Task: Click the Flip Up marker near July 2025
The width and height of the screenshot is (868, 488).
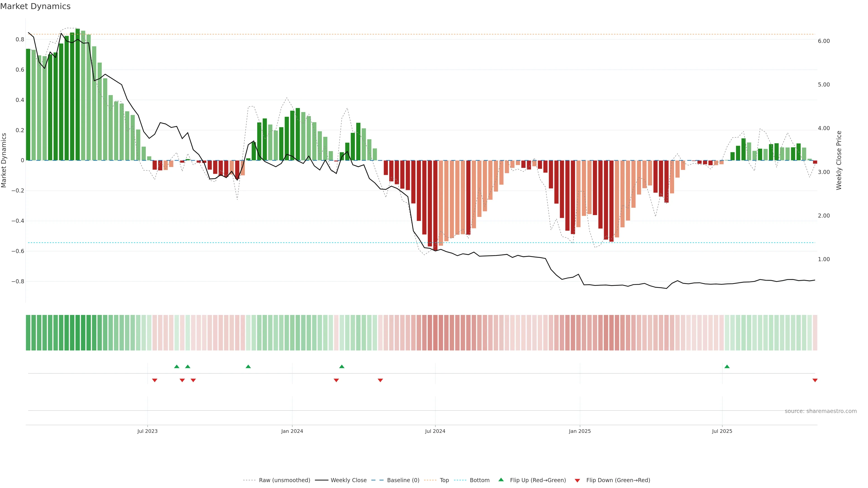Action: click(x=727, y=366)
